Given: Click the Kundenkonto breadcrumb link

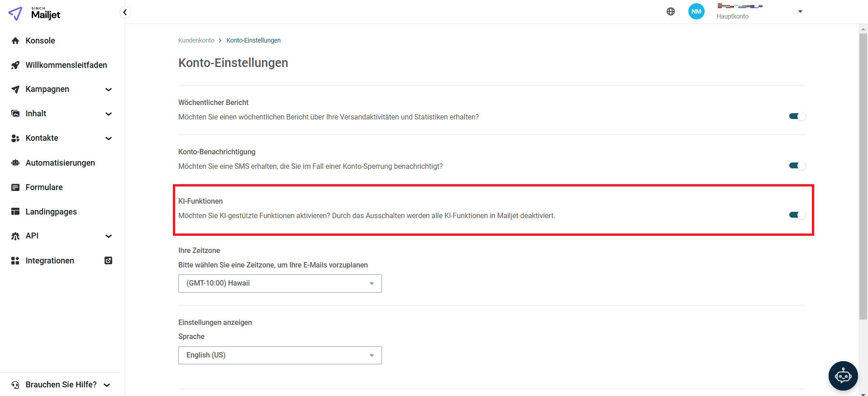Looking at the screenshot, I should click(196, 40).
